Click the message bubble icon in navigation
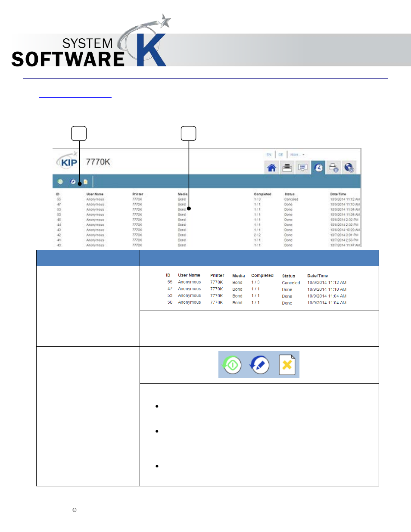Screen dimensions: 411x532 [x=303, y=168]
